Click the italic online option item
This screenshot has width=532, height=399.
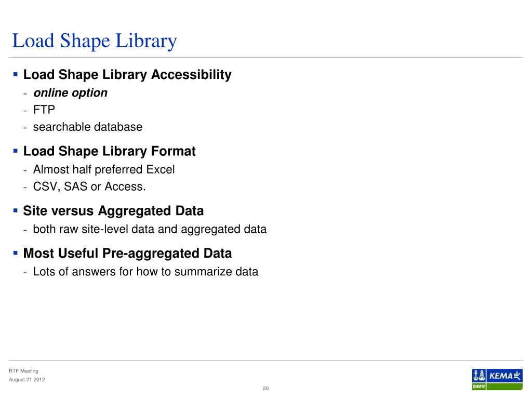tap(70, 92)
